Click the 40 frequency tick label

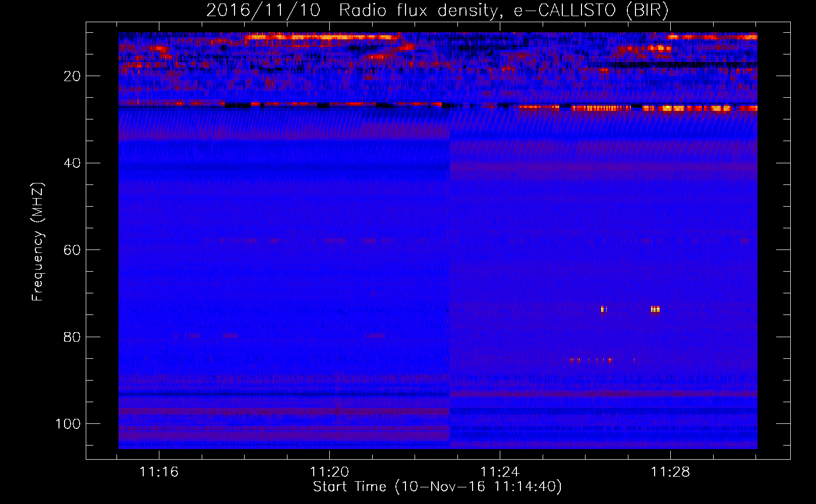click(72, 163)
